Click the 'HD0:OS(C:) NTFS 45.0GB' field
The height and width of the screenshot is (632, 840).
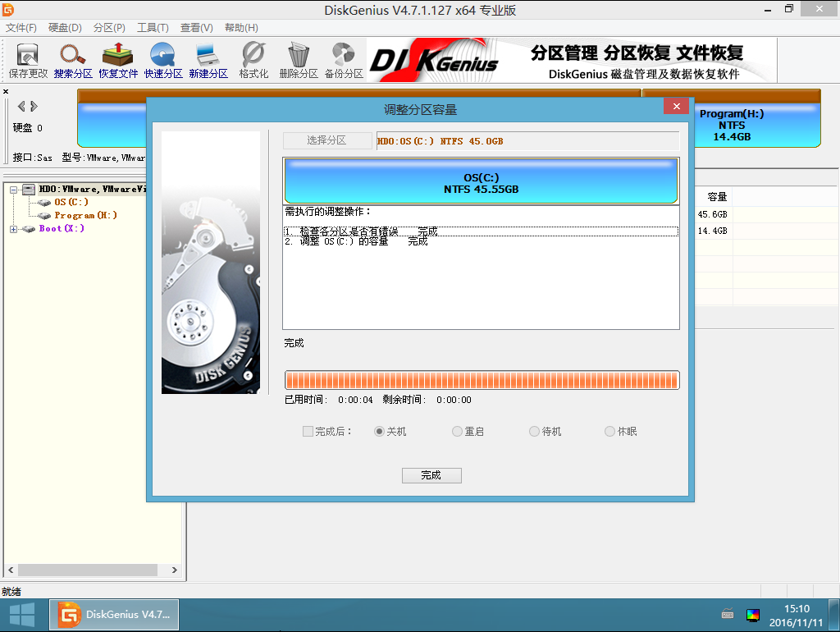527,141
